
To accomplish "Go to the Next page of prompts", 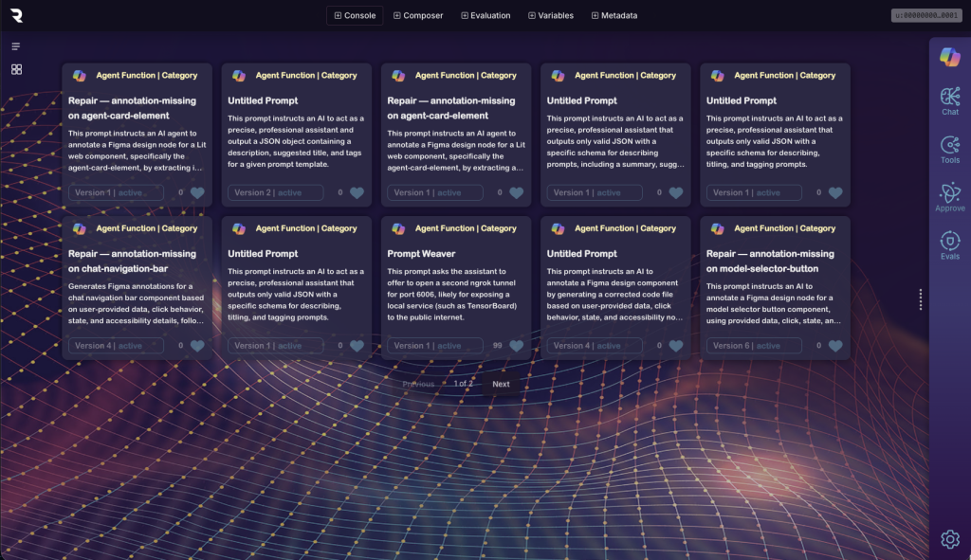I will click(501, 385).
